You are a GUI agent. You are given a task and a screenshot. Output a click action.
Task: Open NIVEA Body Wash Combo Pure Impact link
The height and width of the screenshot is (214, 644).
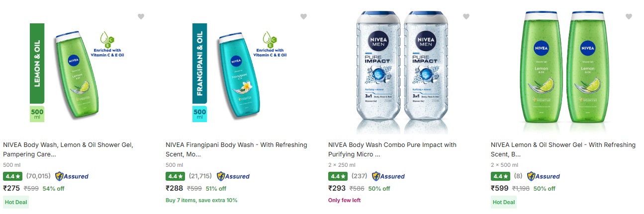click(392, 149)
